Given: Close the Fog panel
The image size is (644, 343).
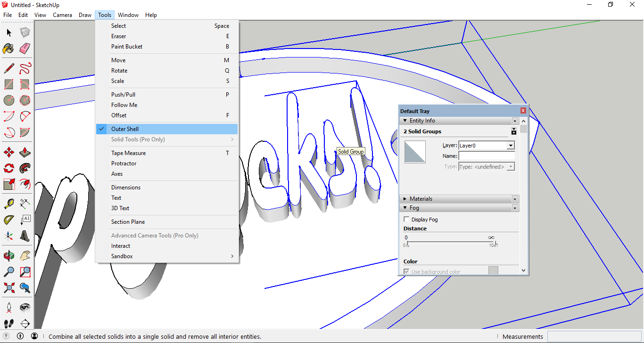Looking at the screenshot, I should [515, 208].
